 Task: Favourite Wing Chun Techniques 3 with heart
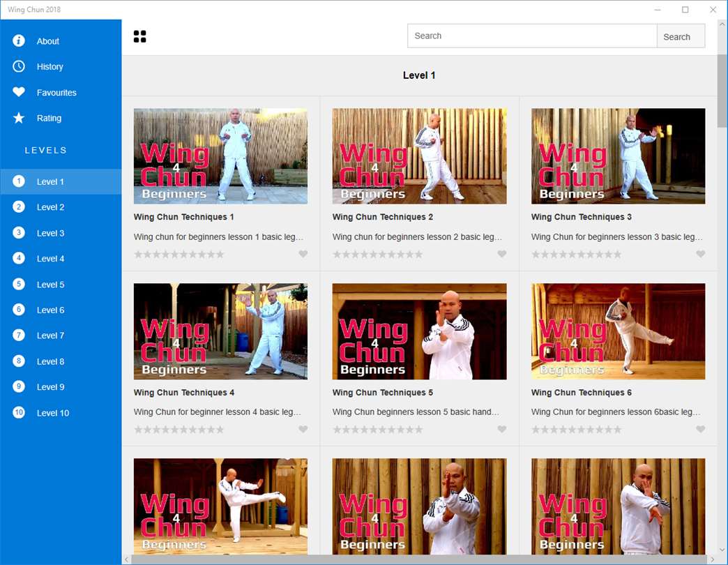tap(701, 254)
